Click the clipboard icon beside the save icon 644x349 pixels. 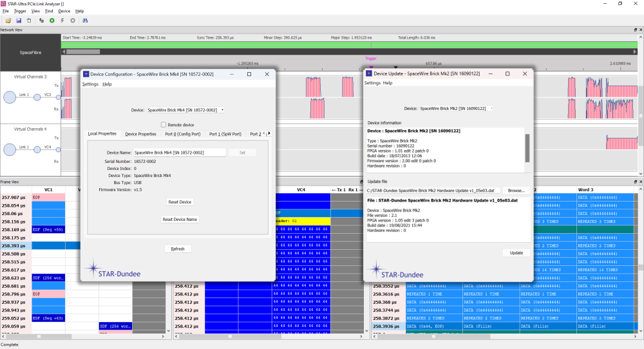coord(29,21)
